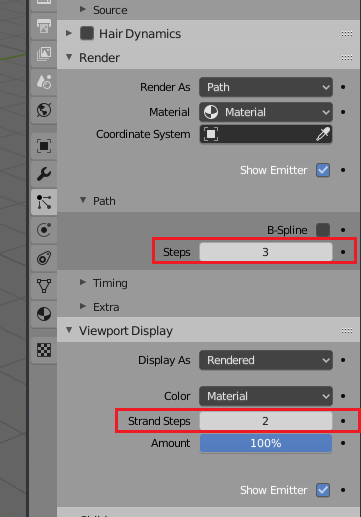The image size is (361, 517).
Task: Expand the Hair Dynamics panel
Action: click(69, 33)
